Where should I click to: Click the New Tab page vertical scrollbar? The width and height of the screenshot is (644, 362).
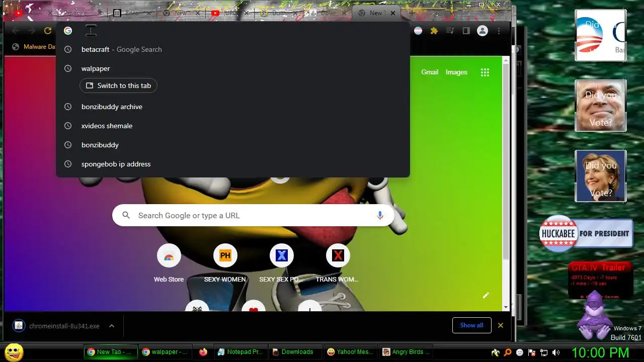(x=506, y=161)
